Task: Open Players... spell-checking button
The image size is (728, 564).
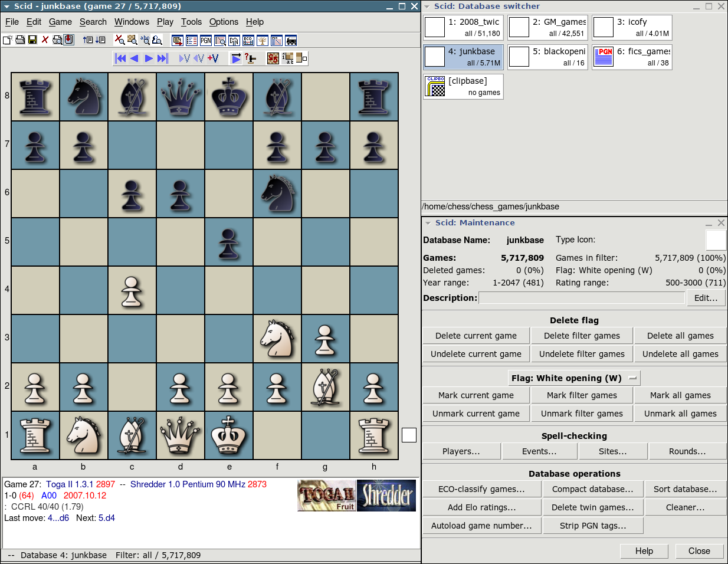Action: point(461,451)
